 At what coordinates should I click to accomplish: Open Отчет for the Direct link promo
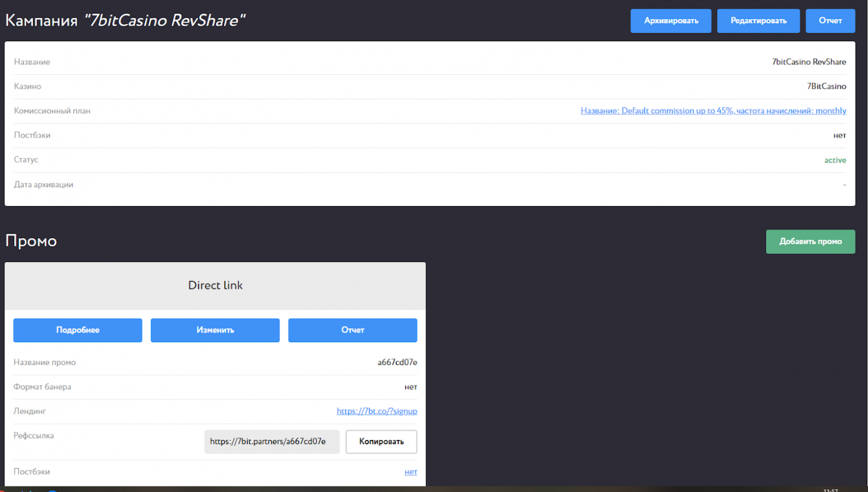coord(353,330)
